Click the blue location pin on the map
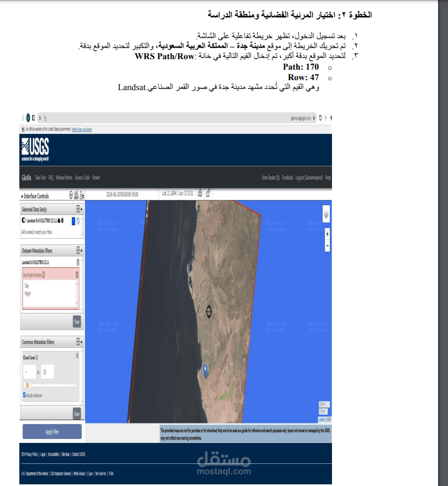The height and width of the screenshot is (486, 448). click(205, 371)
